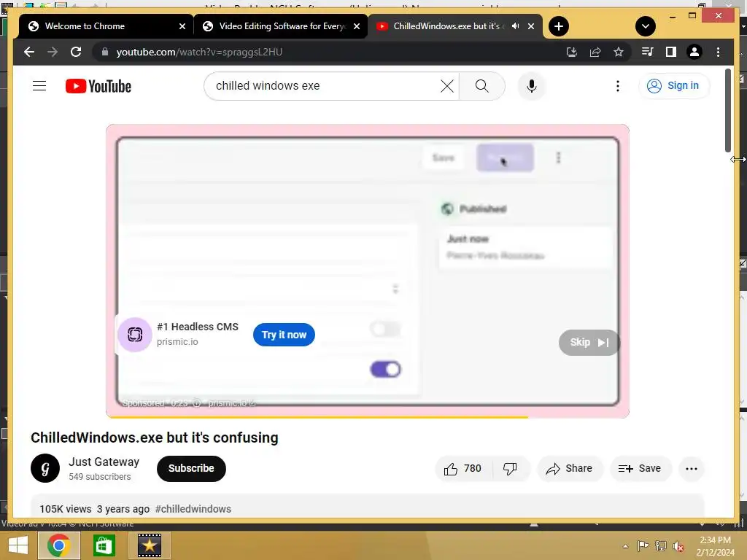
Task: Open Action Center flag icon
Action: pyautogui.click(x=643, y=545)
